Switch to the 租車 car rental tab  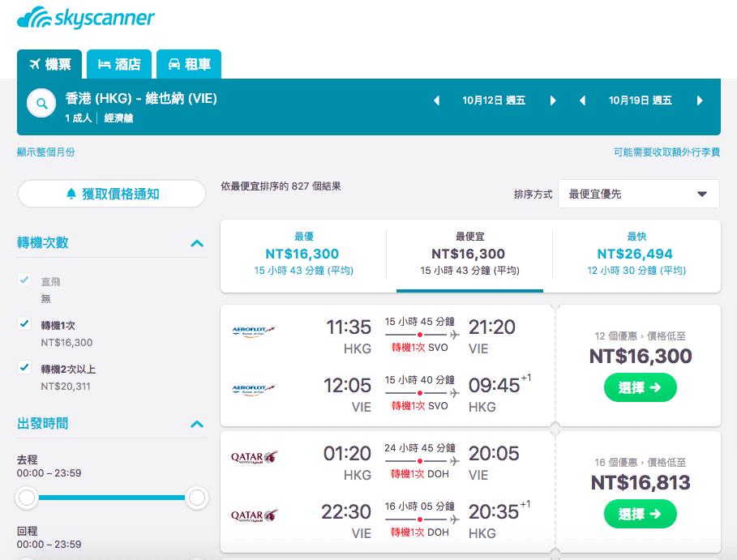click(x=189, y=64)
